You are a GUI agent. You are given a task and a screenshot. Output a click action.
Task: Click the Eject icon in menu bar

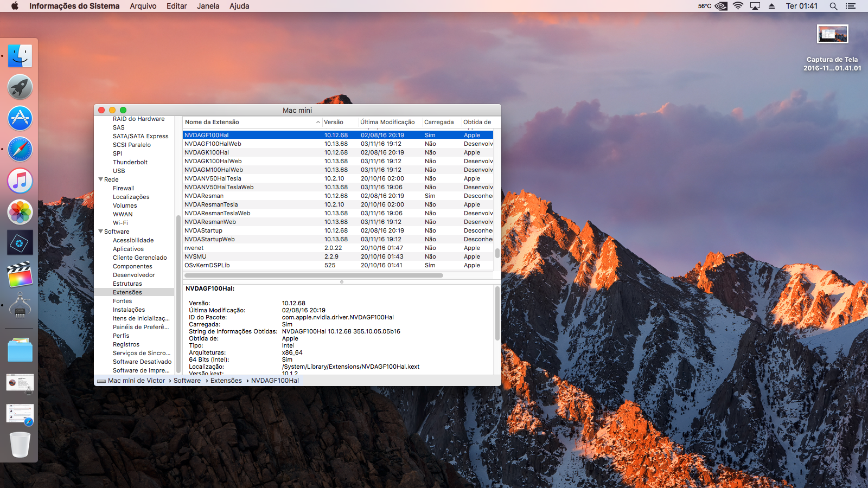pyautogui.click(x=771, y=6)
